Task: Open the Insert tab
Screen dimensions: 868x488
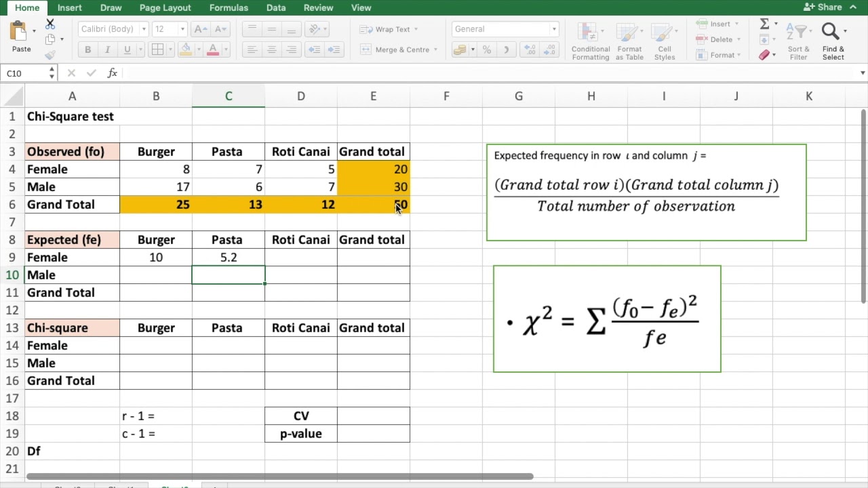Action: (x=70, y=7)
